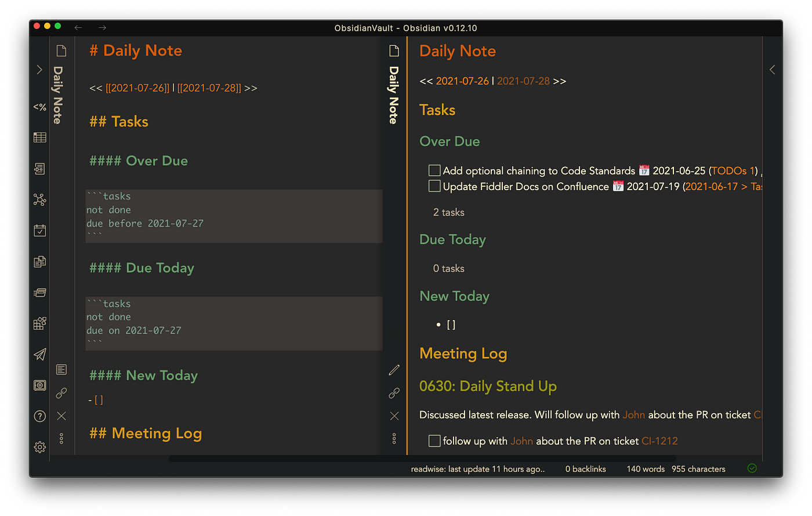Open the 2021-07-26 link in preview

click(x=462, y=81)
